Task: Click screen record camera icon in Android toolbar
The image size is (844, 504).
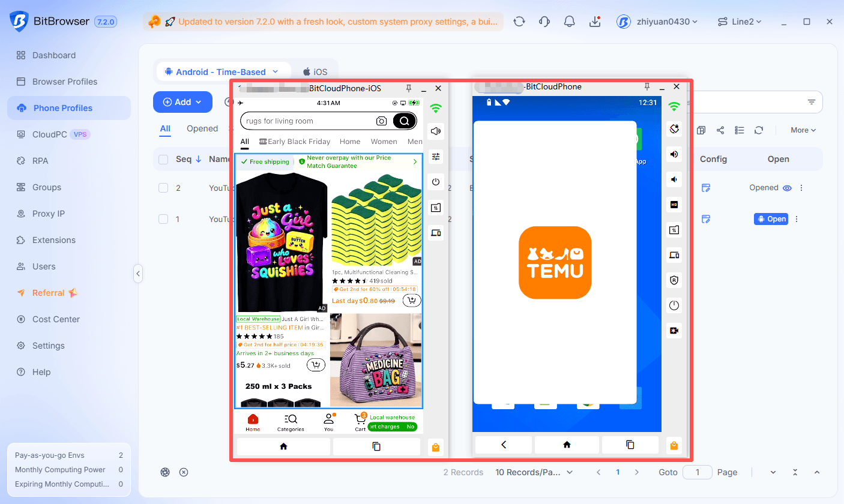Action: coord(674,331)
